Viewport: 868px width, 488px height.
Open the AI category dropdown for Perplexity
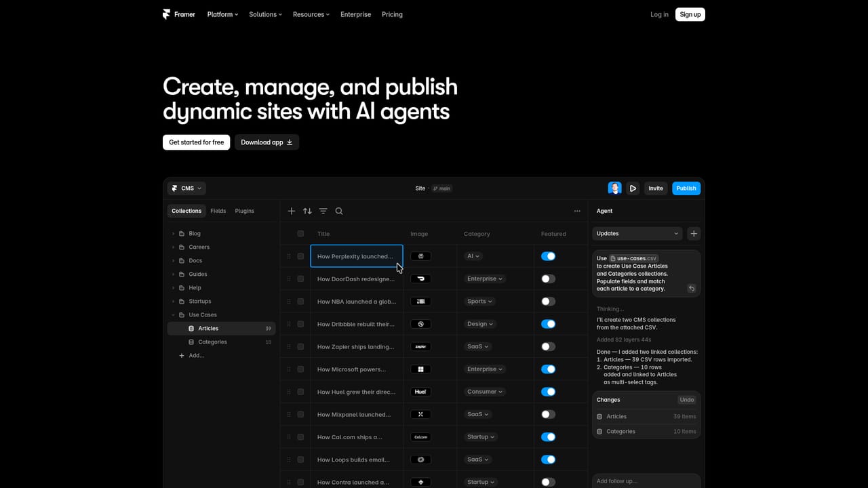point(473,256)
